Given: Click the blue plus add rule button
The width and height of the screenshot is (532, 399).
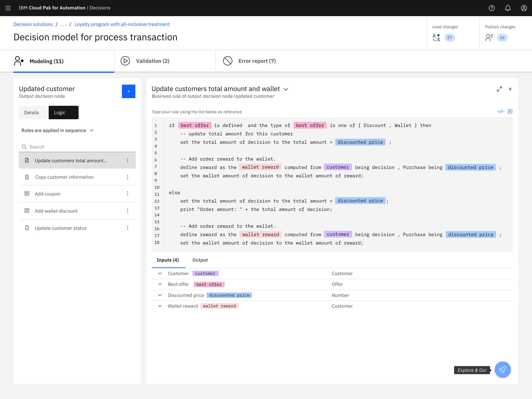Looking at the screenshot, I should [129, 91].
